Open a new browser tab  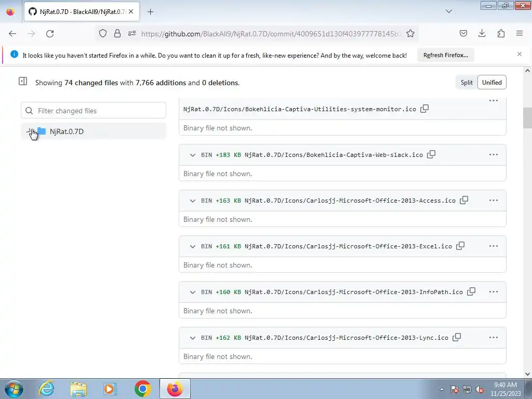point(151,12)
